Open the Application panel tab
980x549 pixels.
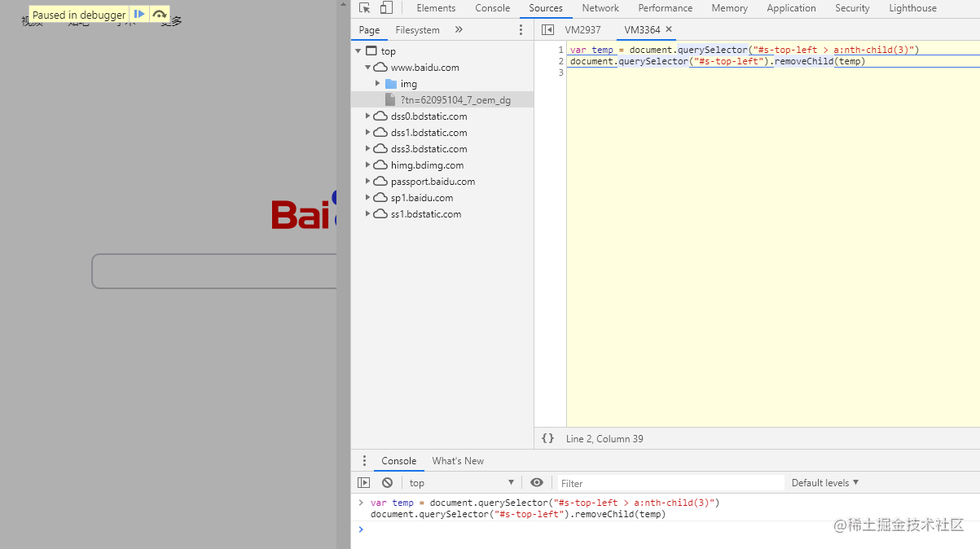791,8
